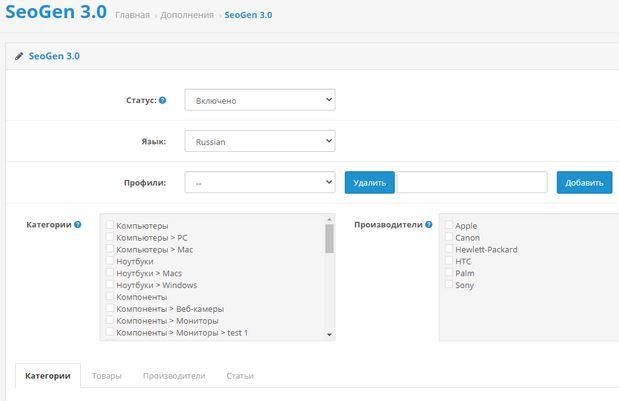Image resolution: width=619 pixels, height=401 pixels.
Task: Click the help icon next to Статус
Action: pyautogui.click(x=163, y=100)
